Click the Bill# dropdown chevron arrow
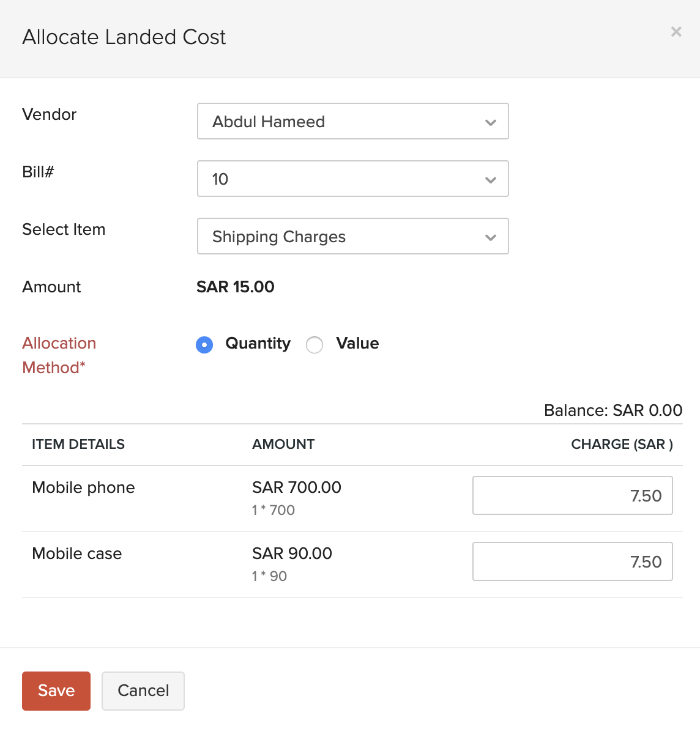Viewport: 700px width, 729px height. tap(490, 179)
